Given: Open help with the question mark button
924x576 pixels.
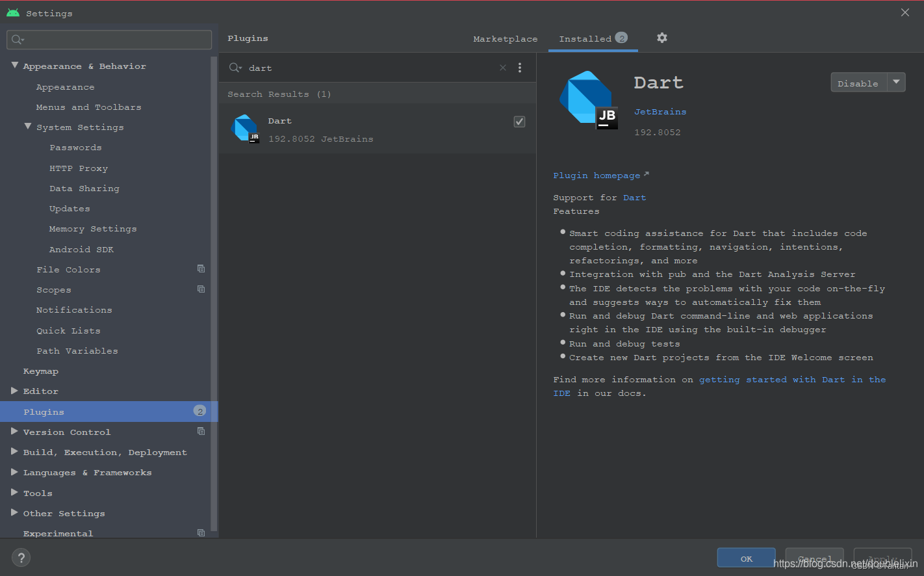Looking at the screenshot, I should [21, 558].
